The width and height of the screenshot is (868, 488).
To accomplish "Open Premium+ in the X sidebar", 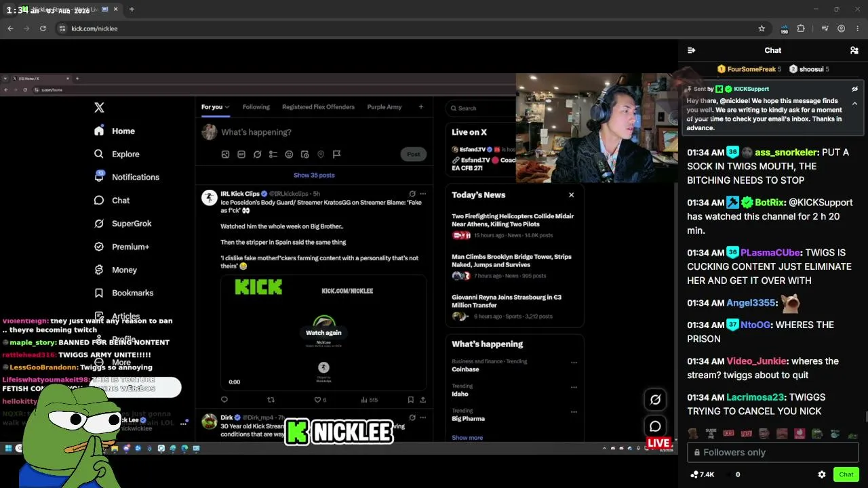I will pos(121,247).
